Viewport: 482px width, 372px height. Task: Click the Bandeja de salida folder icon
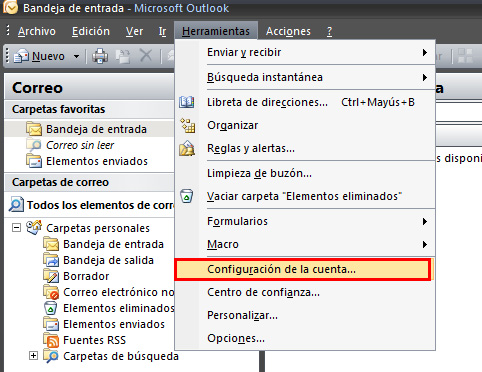51,260
